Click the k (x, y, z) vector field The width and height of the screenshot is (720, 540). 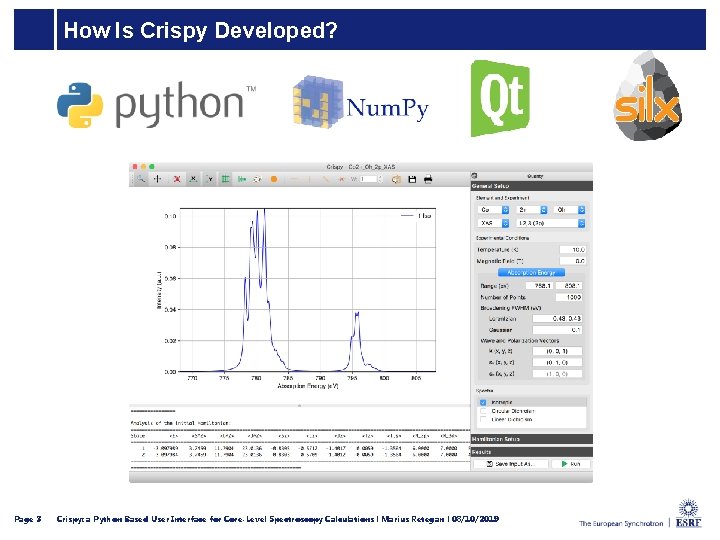pyautogui.click(x=557, y=351)
